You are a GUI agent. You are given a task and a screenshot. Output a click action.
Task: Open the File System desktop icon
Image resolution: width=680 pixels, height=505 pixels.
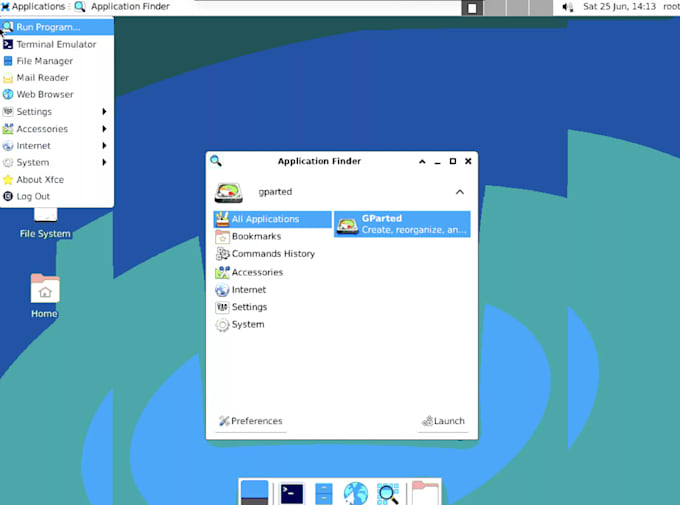(x=45, y=223)
